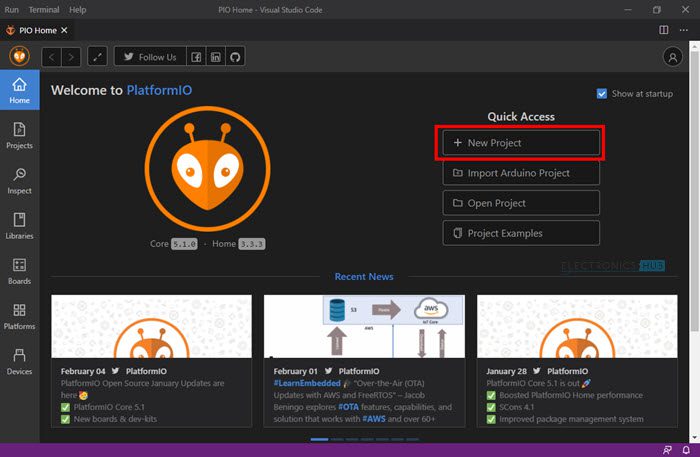Viewport: 700px width, 457px height.
Task: Click the Project Examples button
Action: [x=521, y=233]
